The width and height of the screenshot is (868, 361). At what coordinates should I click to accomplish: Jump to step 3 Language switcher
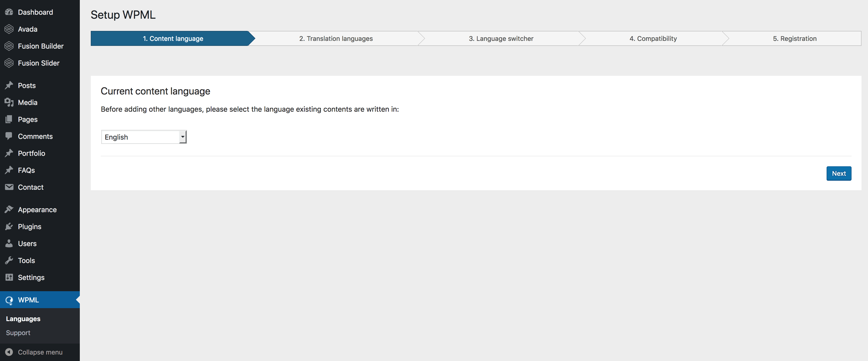pyautogui.click(x=501, y=38)
